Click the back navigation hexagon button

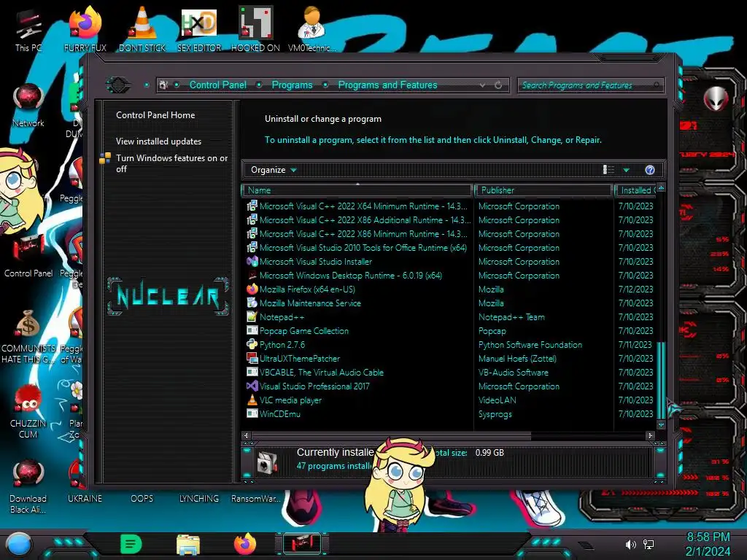coord(118,85)
